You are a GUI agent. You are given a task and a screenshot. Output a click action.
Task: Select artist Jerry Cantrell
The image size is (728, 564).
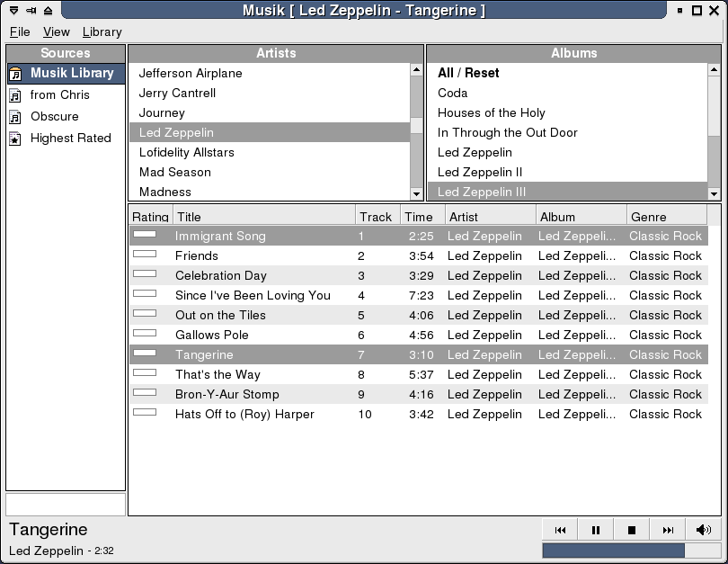[x=270, y=93]
